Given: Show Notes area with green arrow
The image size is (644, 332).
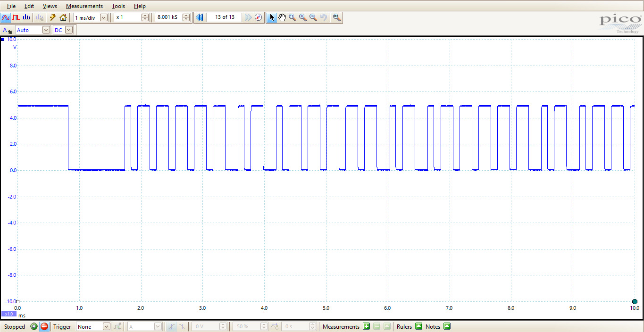Looking at the screenshot, I should (x=447, y=326).
